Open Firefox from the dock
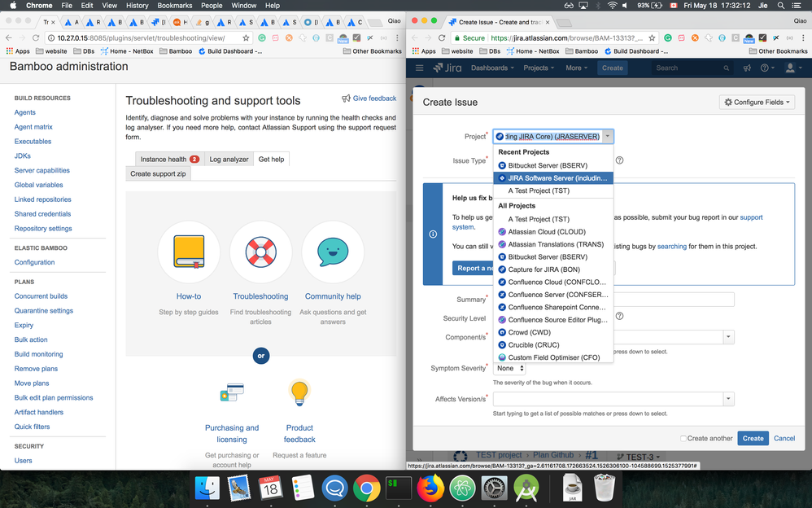Image resolution: width=812 pixels, height=508 pixels. point(430,488)
